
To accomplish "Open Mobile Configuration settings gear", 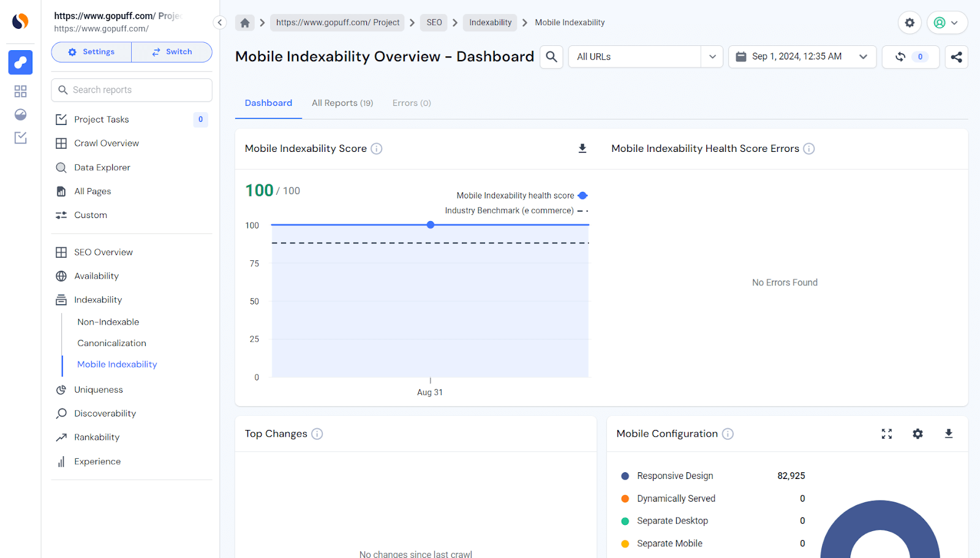I will point(918,434).
